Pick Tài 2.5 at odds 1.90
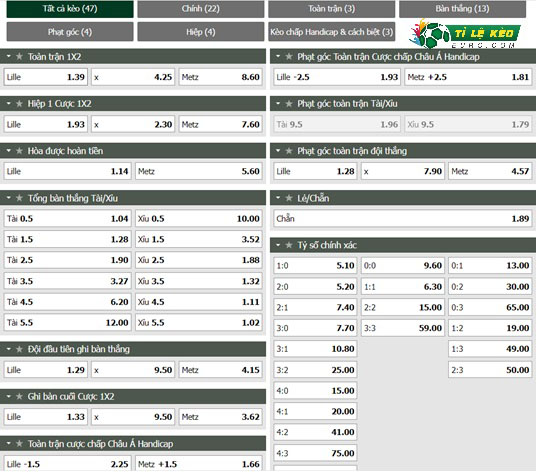The image size is (536, 472). coord(67,260)
